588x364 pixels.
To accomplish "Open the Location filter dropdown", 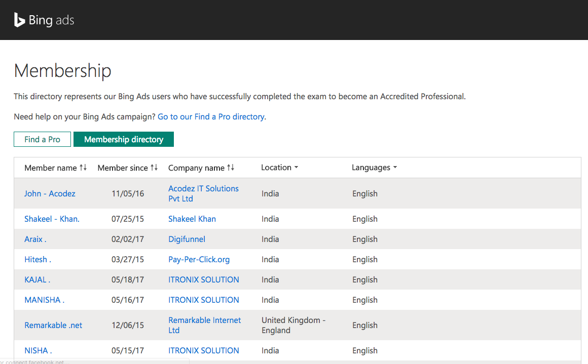I will [x=279, y=168].
